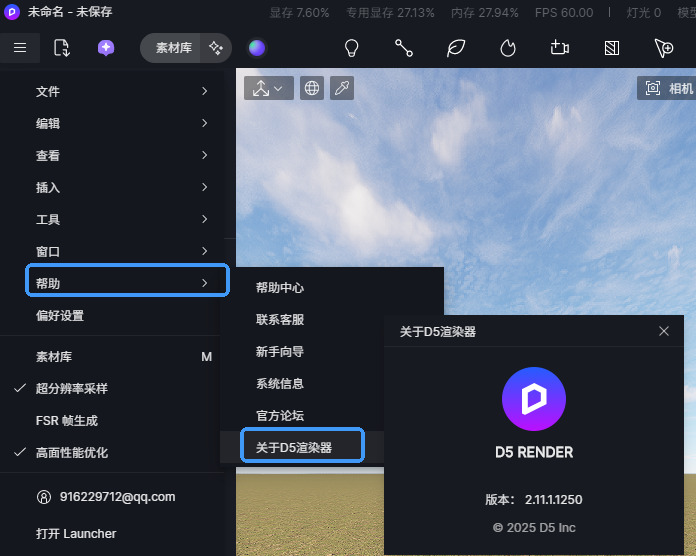
Task: Open the purple AI assistant chat icon
Action: click(106, 48)
